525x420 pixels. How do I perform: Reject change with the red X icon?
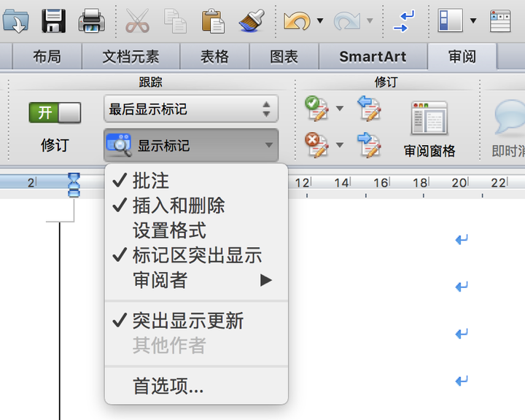(316, 144)
